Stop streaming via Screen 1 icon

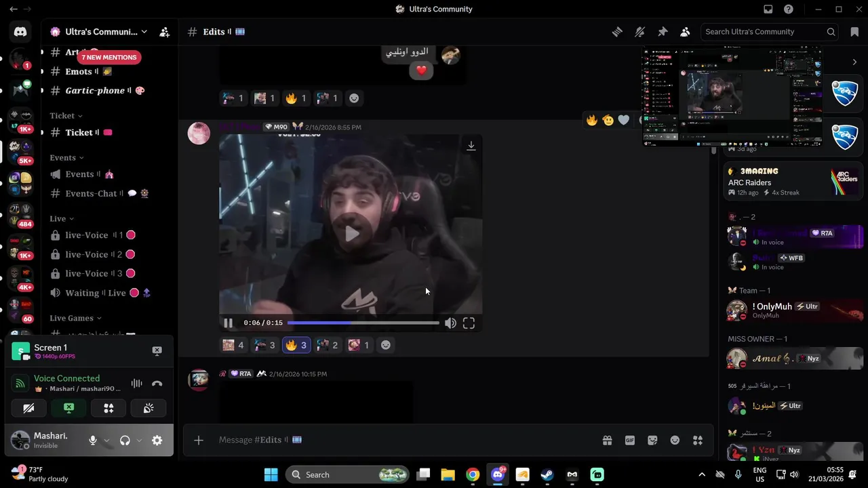pos(157,350)
